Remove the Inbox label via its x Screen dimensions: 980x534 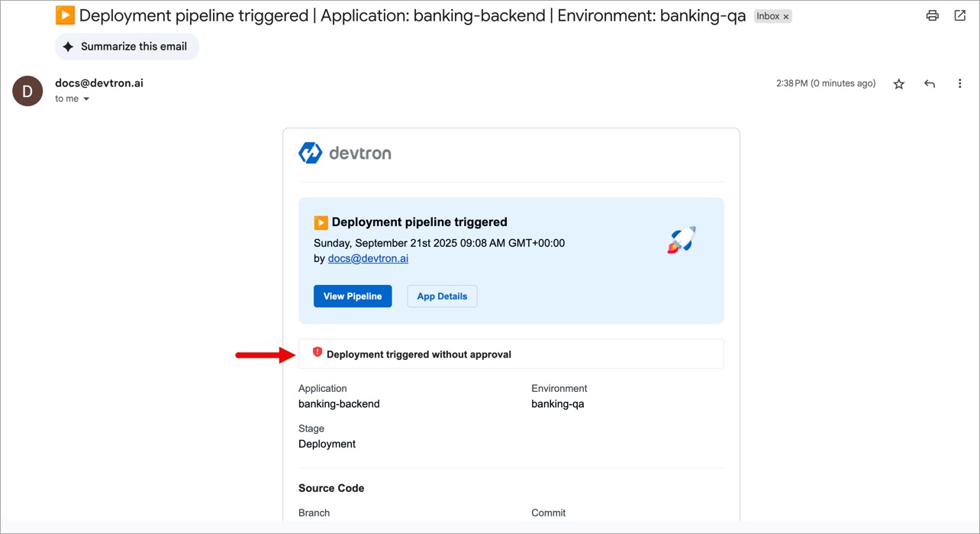[786, 15]
